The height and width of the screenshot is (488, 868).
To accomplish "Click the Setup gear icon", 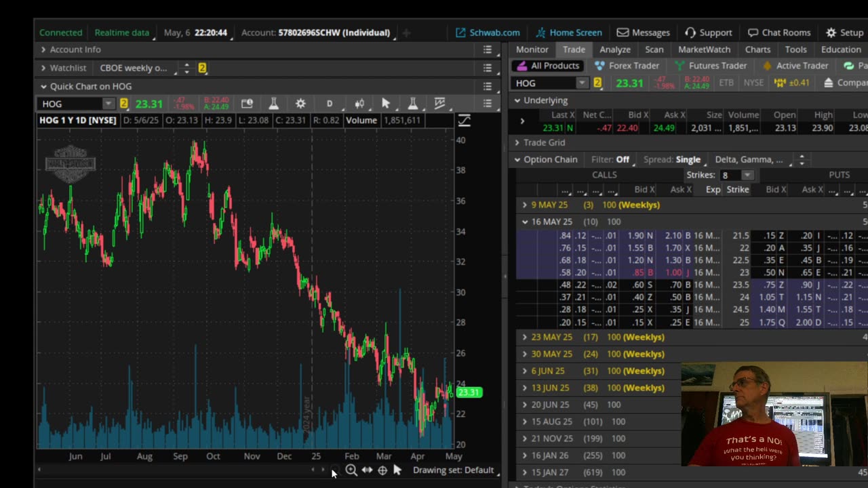I will tap(831, 33).
